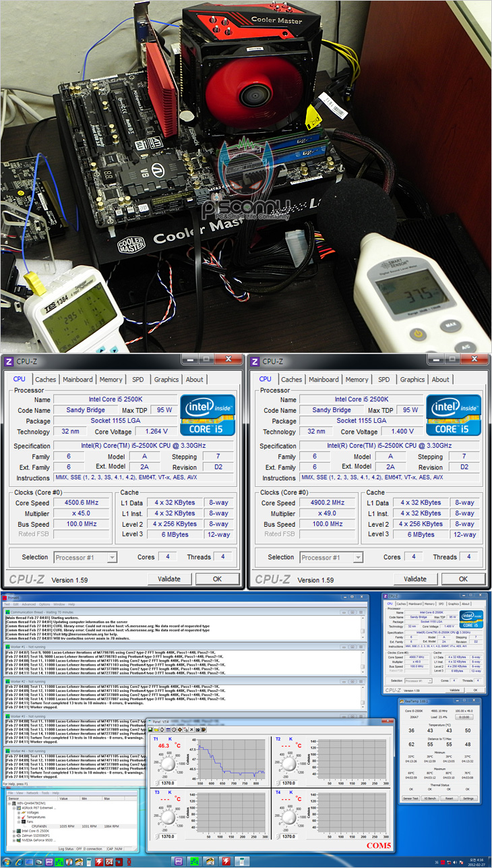This screenshot has height=868, width=492.
Task: Click the taskbar clock showing 2012-02-27
Action: click(x=476, y=862)
